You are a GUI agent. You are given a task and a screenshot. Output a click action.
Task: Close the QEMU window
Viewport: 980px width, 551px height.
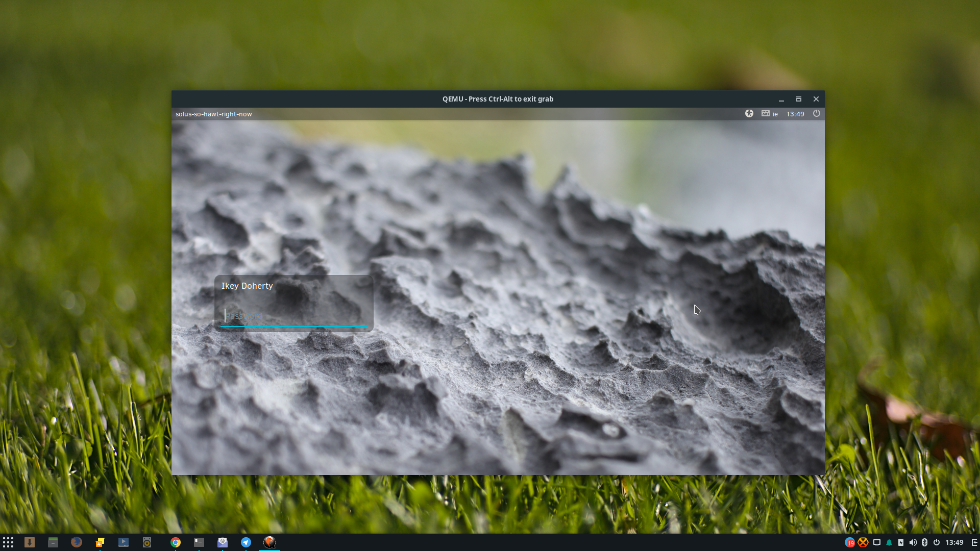(x=816, y=99)
